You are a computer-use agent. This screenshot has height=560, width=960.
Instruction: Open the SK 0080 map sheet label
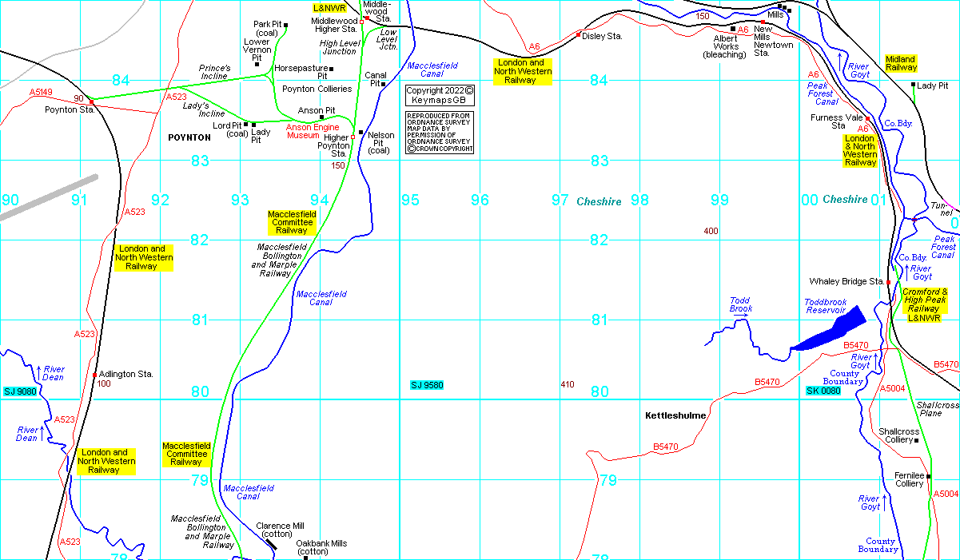823,391
